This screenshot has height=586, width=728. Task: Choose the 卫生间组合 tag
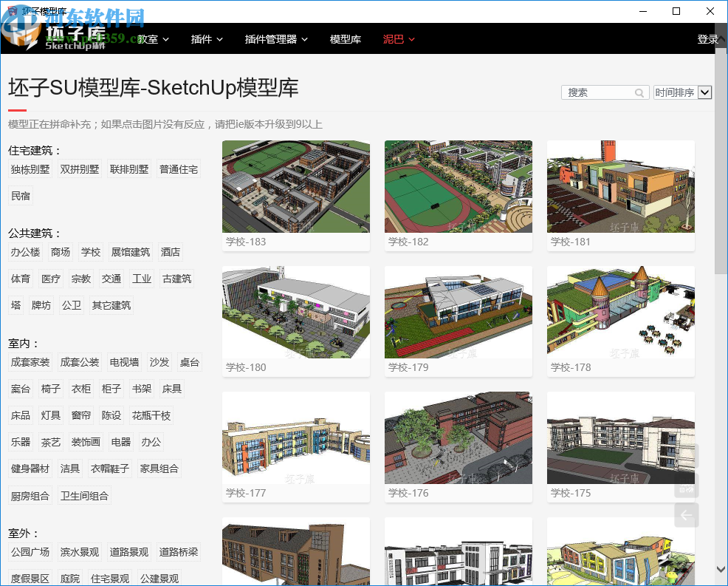click(x=84, y=496)
